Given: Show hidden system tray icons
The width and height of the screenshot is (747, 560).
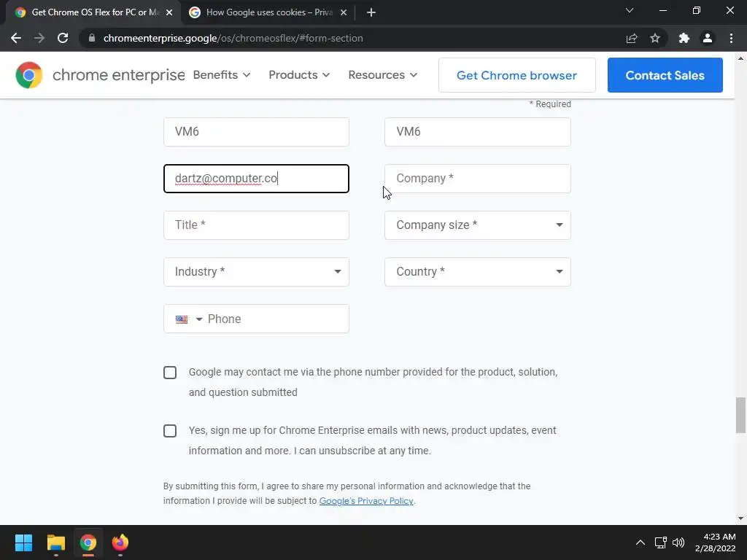Looking at the screenshot, I should pyautogui.click(x=640, y=542).
